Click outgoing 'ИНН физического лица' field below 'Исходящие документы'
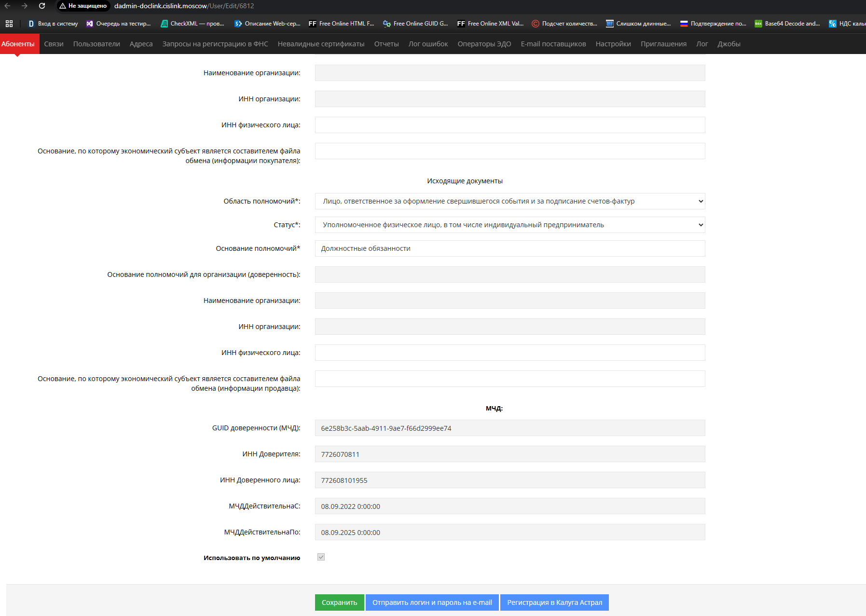Image resolution: width=866 pixels, height=616 pixels. coord(510,353)
